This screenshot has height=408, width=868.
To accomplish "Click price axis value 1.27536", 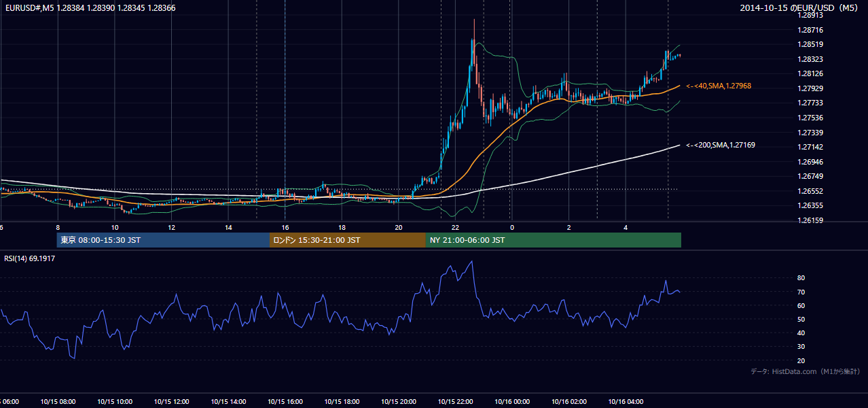I will click(810, 118).
